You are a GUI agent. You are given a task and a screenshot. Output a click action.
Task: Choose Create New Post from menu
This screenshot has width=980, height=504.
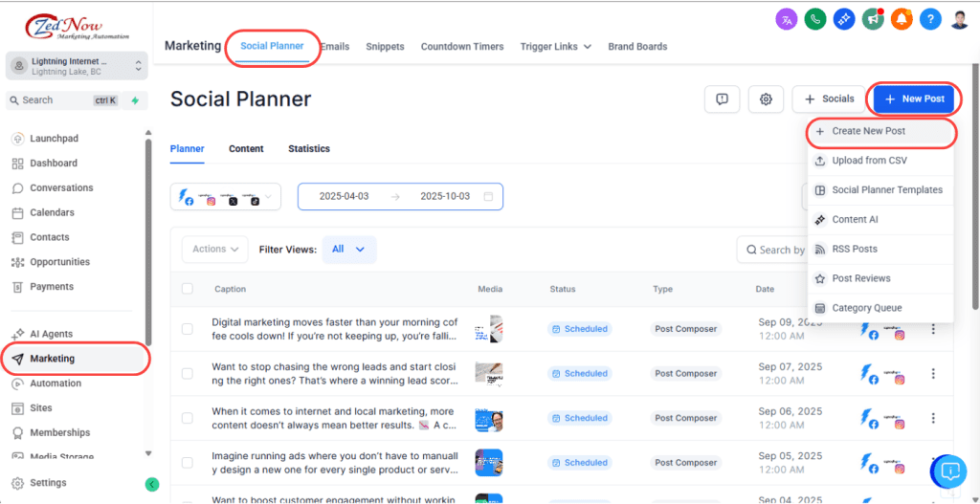[x=880, y=131]
